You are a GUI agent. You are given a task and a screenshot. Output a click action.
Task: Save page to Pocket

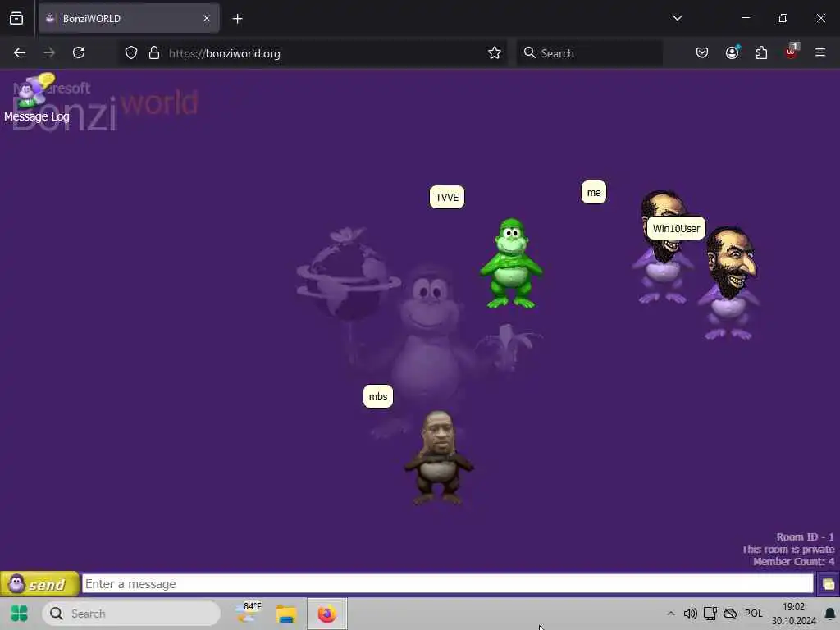[702, 52]
